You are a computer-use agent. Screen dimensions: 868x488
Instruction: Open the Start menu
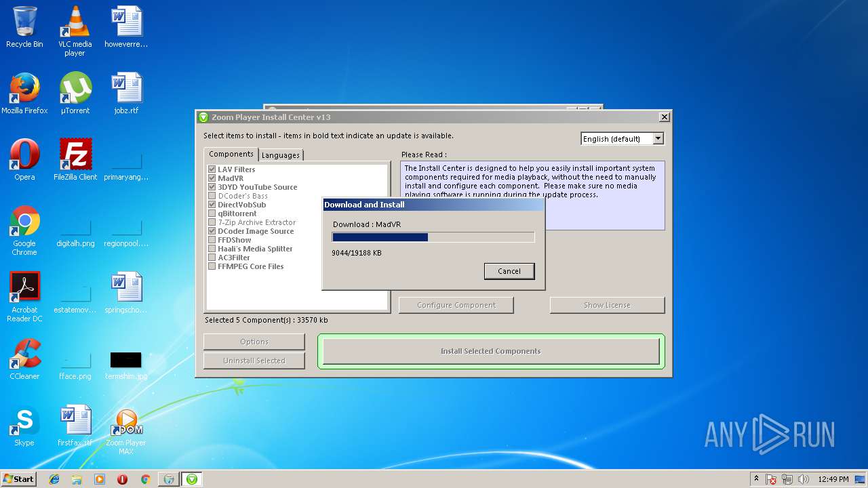coord(19,479)
